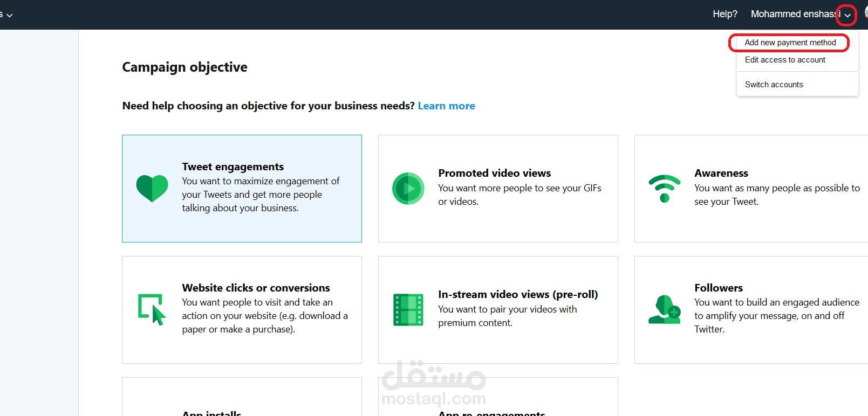
Task: Open the account dropdown chevron beside Mohammed enshassi
Action: click(x=848, y=15)
